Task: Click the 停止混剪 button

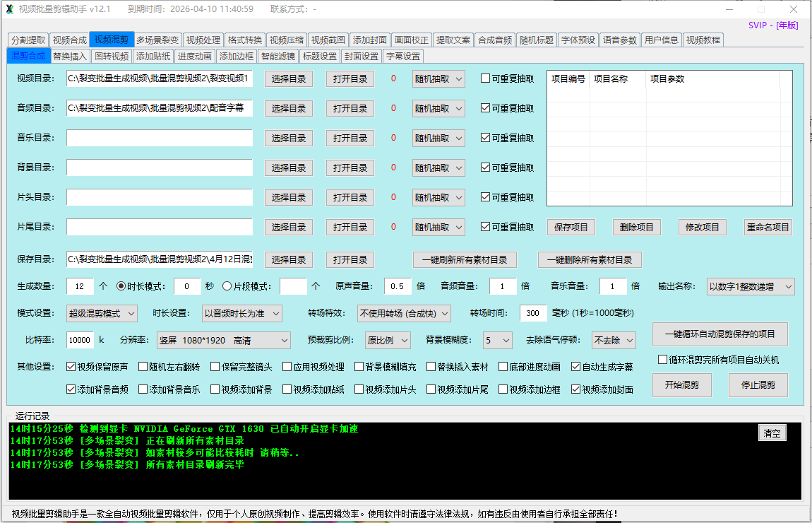Action: 758,385
